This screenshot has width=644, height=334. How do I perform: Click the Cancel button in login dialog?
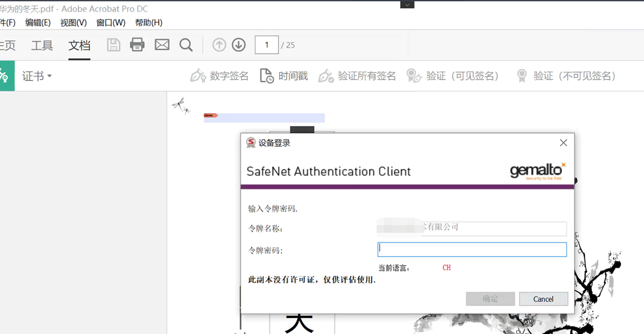click(543, 299)
